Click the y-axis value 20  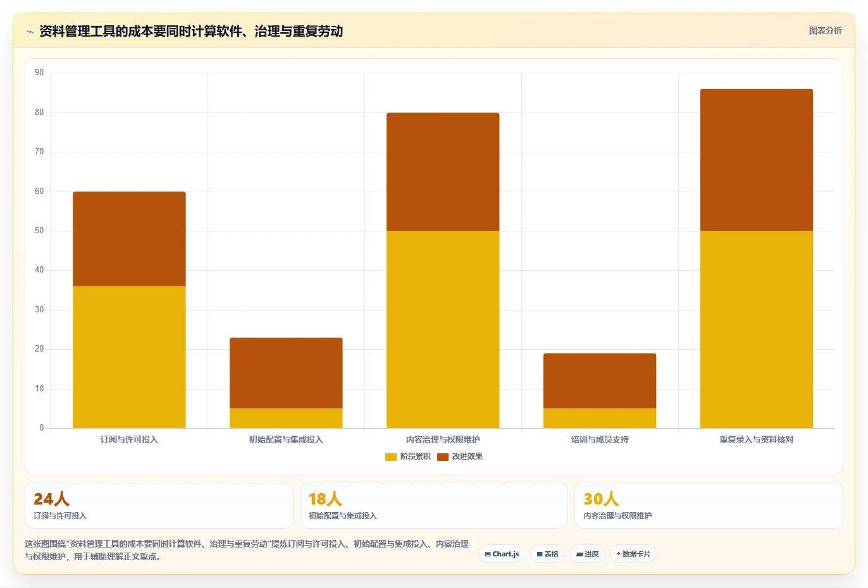[x=39, y=349]
